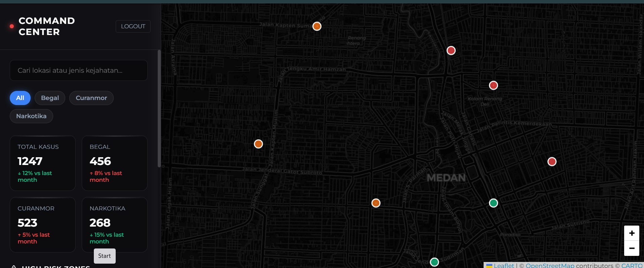Click red marker near Renang Sejahtera

[x=451, y=51]
